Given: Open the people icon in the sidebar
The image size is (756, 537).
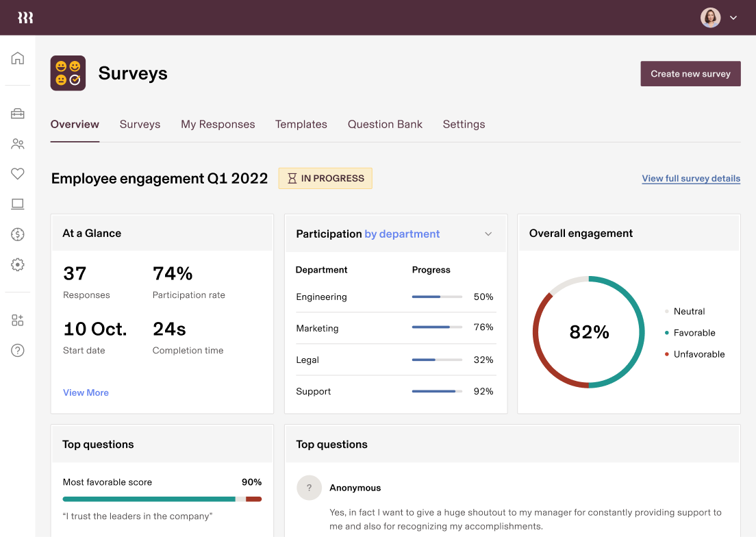Looking at the screenshot, I should 18,144.
